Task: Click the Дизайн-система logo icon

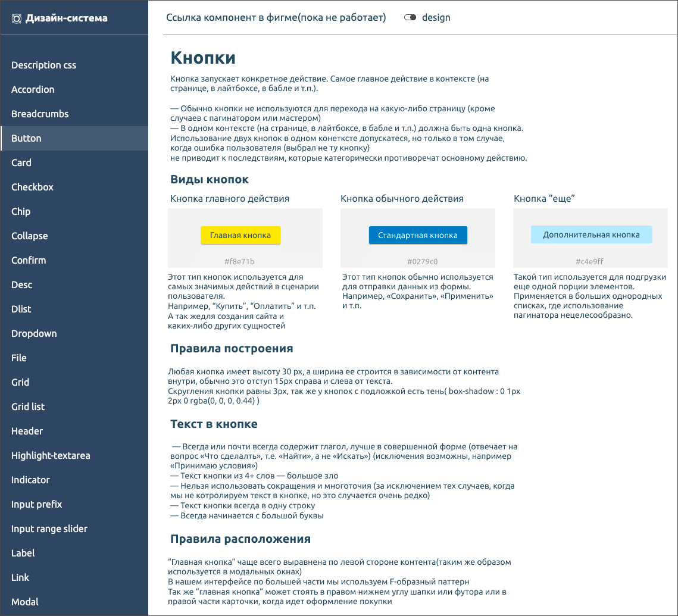Action: tap(17, 18)
